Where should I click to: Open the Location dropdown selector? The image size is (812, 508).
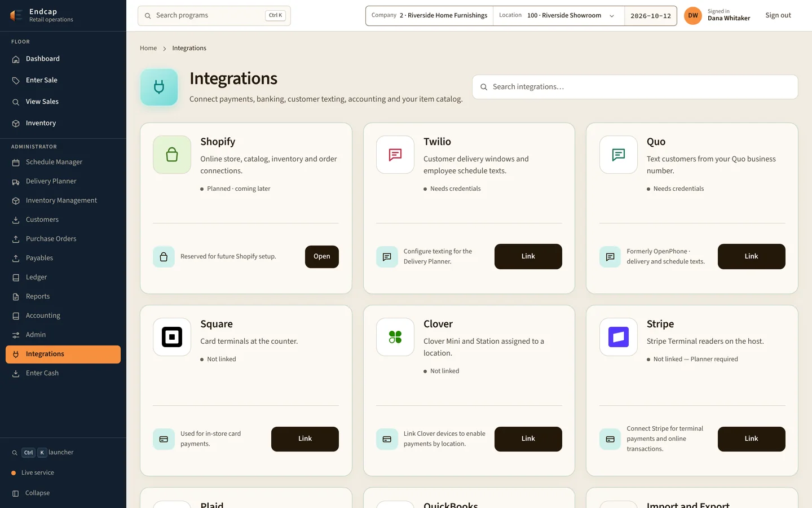click(x=559, y=16)
